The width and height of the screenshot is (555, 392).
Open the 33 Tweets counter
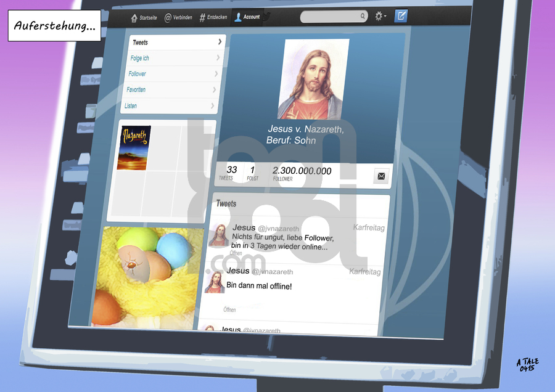click(x=228, y=173)
